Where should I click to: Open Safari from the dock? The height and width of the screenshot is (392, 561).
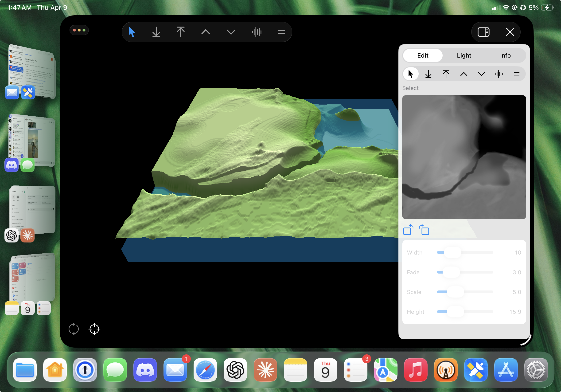point(205,370)
